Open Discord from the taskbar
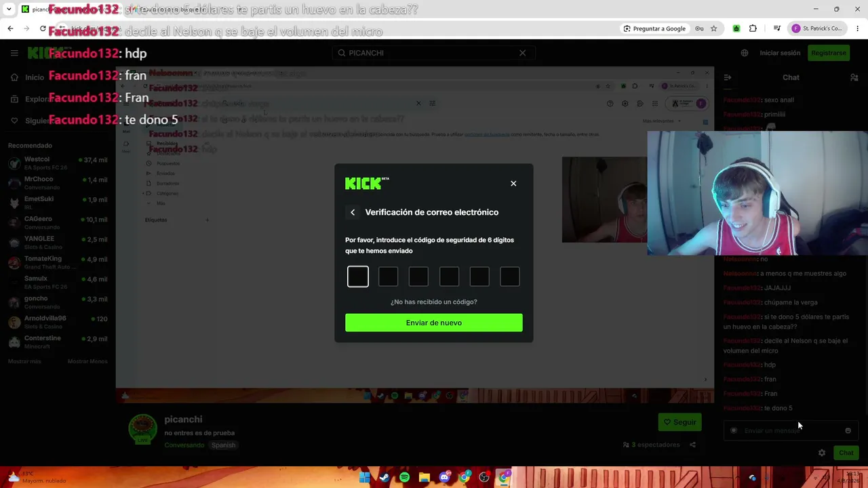The width and height of the screenshot is (868, 488). pyautogui.click(x=444, y=478)
